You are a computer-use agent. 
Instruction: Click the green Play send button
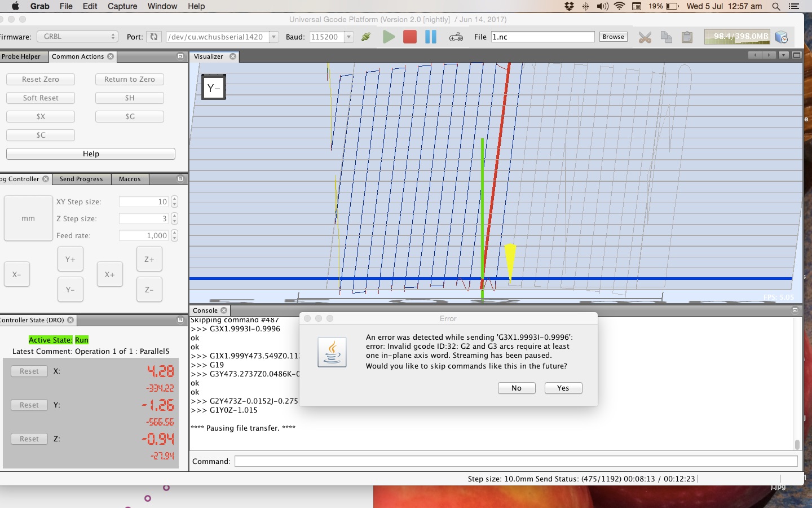(x=389, y=37)
